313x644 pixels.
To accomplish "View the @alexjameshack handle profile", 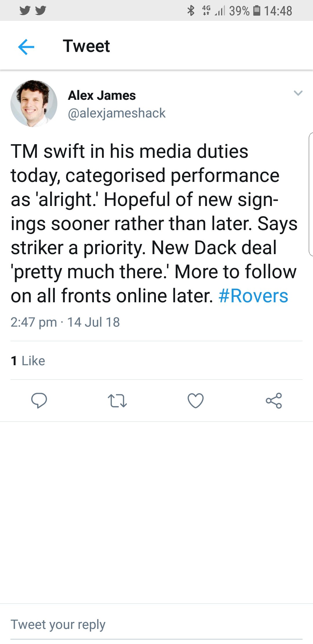I will pyautogui.click(x=117, y=113).
